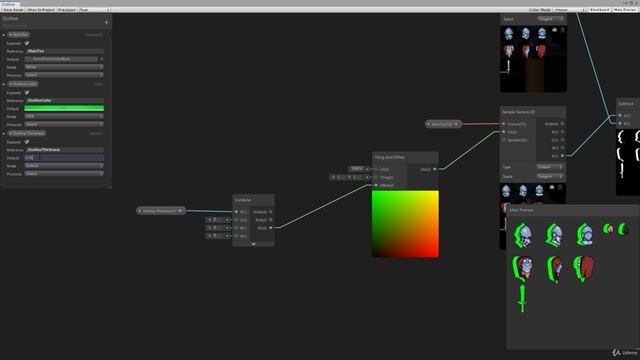
Task: Open the Color Mode dropdown in toolbar
Action: [569, 9]
